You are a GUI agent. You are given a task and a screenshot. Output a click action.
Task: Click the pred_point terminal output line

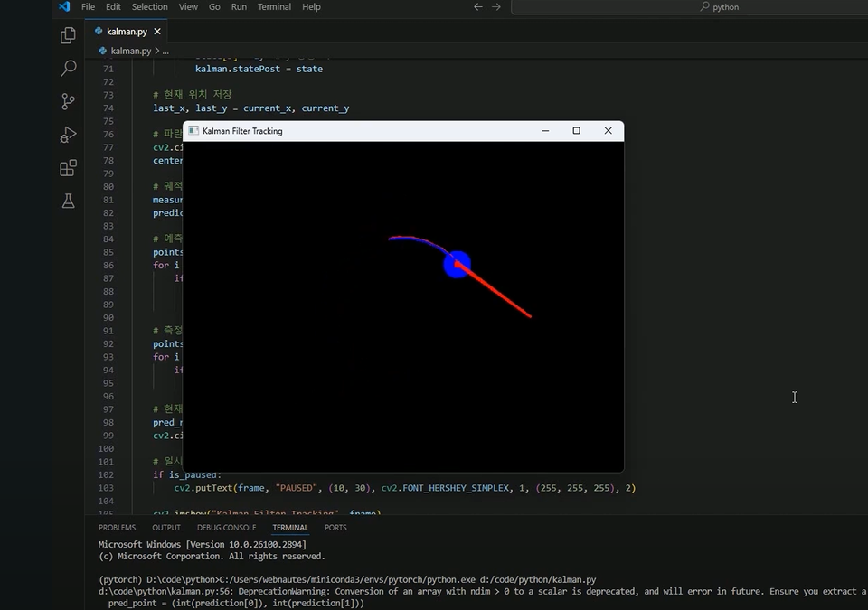click(236, 604)
